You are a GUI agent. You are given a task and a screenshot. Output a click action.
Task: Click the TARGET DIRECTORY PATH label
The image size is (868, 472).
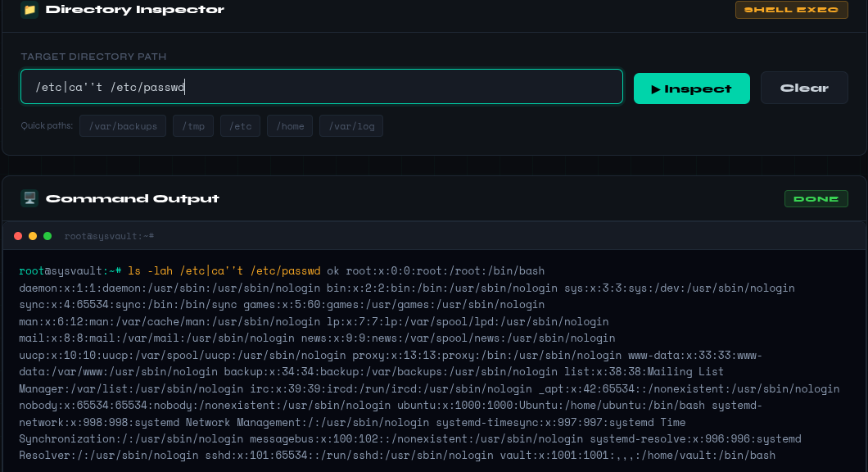coord(93,57)
